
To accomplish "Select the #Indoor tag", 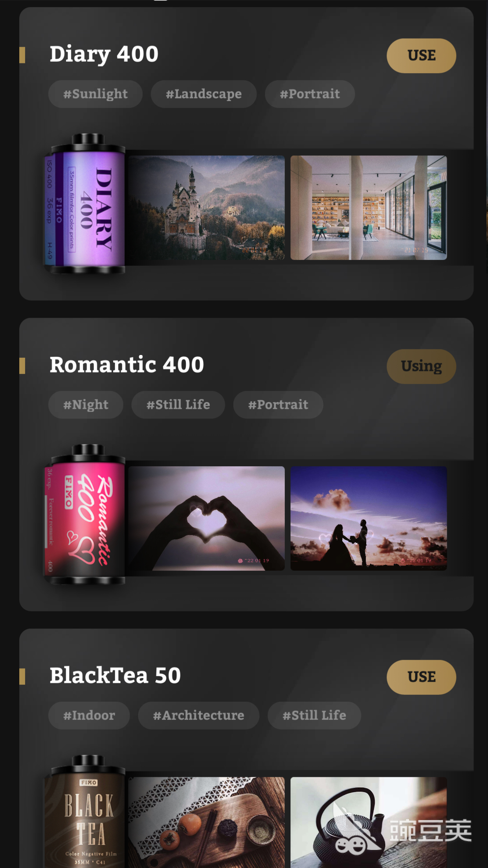I will [89, 715].
